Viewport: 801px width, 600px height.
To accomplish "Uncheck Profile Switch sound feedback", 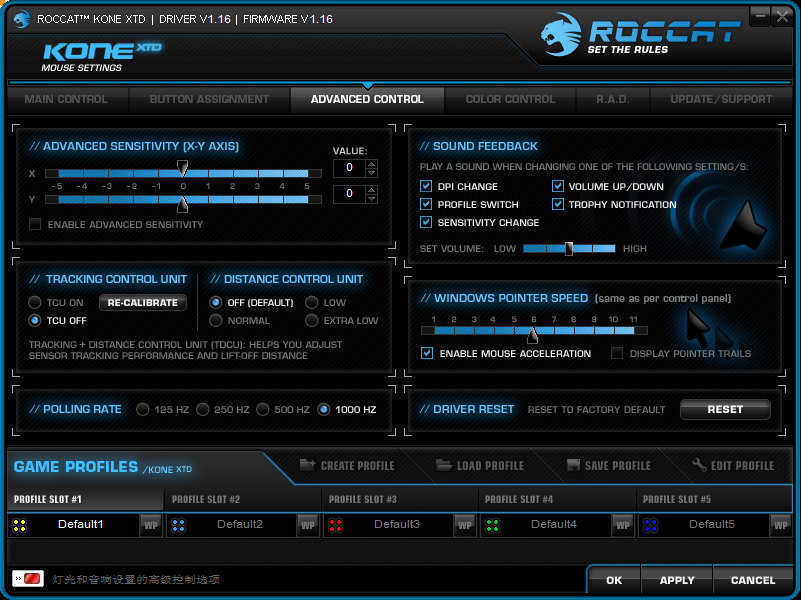I will [426, 204].
